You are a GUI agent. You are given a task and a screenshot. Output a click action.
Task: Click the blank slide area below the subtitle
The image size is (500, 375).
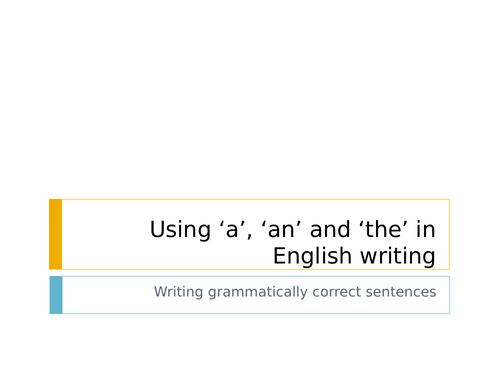coord(250,345)
